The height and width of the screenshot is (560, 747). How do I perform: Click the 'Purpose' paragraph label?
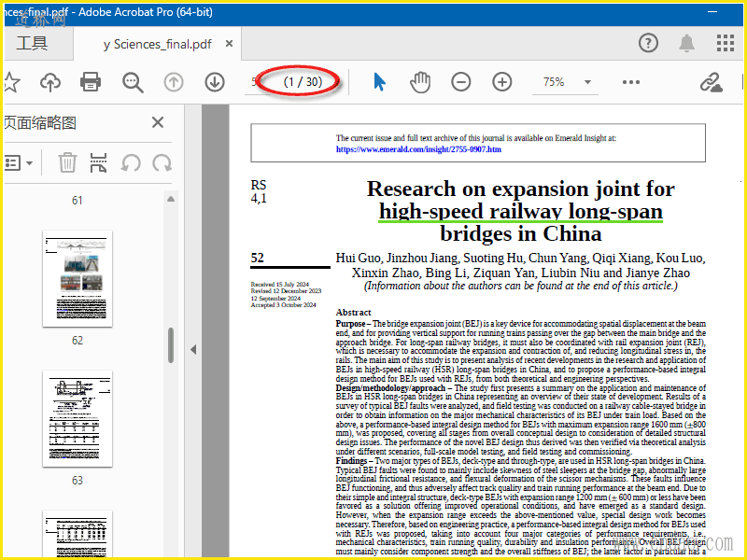pos(351,324)
